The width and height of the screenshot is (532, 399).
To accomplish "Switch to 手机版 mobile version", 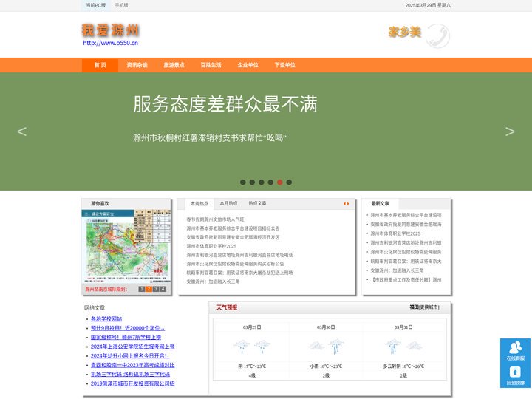I will 121,5.
